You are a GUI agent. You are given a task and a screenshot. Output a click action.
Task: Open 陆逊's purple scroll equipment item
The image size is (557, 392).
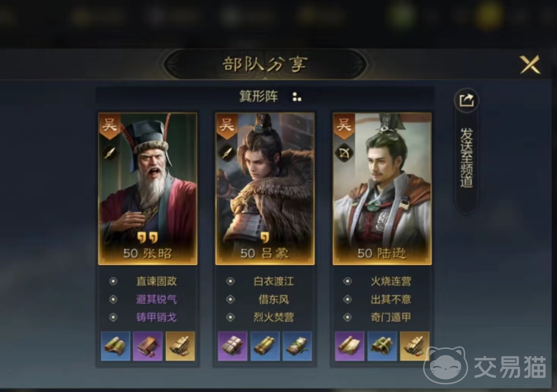click(x=350, y=346)
